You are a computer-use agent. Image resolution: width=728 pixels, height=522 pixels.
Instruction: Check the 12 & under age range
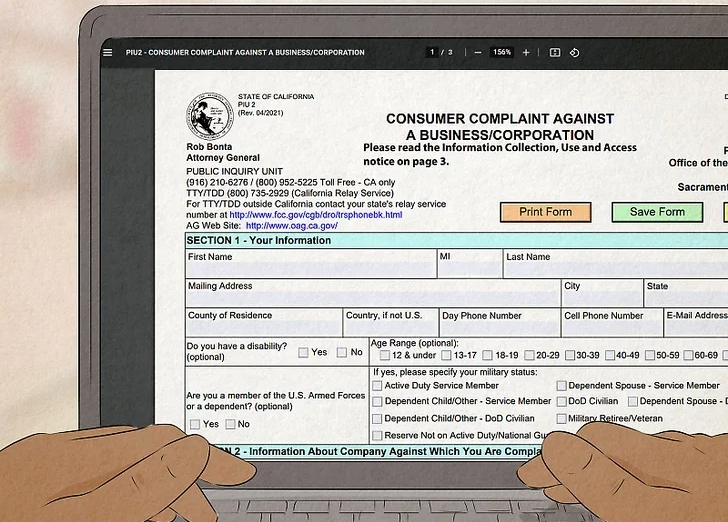click(x=384, y=355)
